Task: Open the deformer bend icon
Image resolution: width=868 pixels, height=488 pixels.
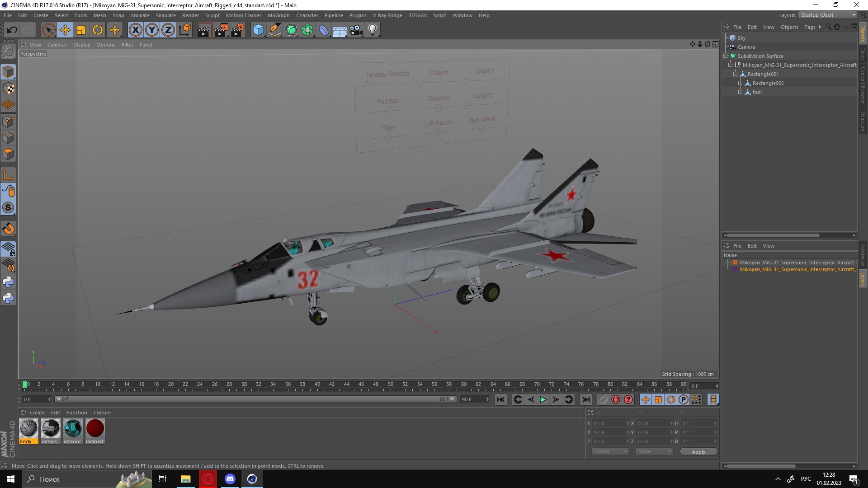Action: 324,30
